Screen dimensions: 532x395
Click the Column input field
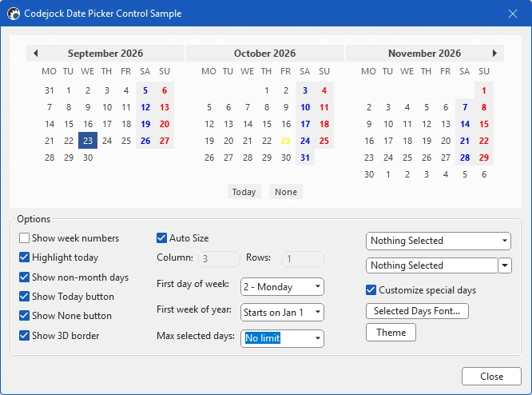coord(219,259)
